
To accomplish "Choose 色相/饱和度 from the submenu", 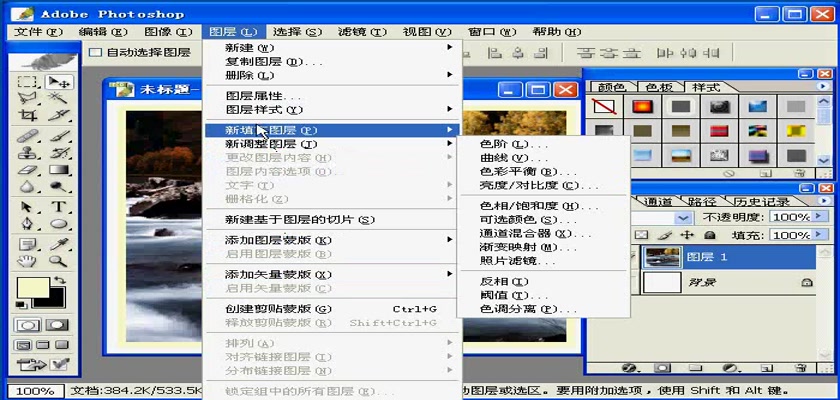I will (544, 206).
